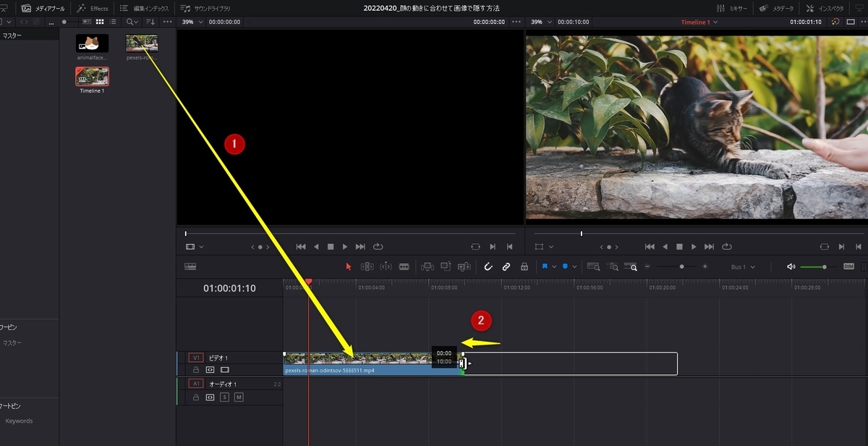The height and width of the screenshot is (446, 868).
Task: Toggle loop in timeline viewer
Action: pyautogui.click(x=726, y=246)
